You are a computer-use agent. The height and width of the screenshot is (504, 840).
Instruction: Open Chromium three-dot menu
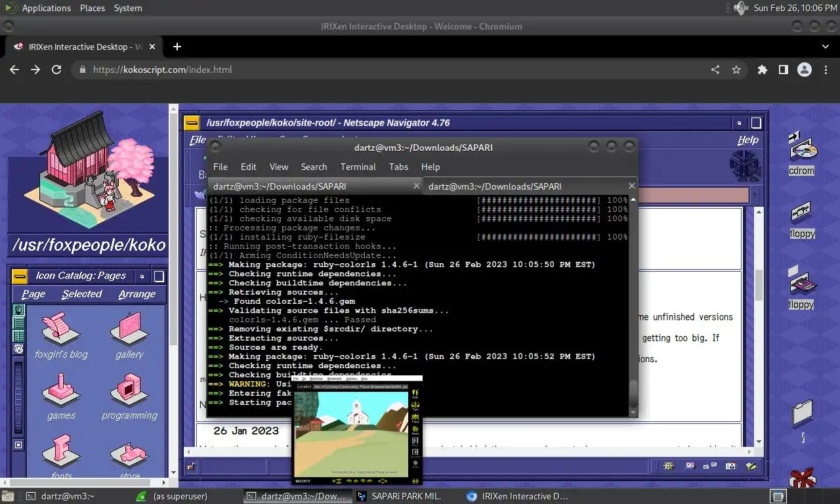[826, 70]
